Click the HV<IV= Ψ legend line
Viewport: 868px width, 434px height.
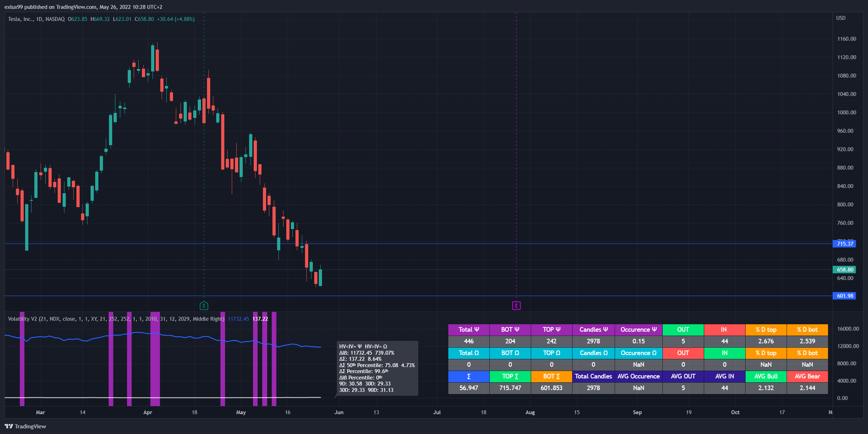[x=363, y=347]
